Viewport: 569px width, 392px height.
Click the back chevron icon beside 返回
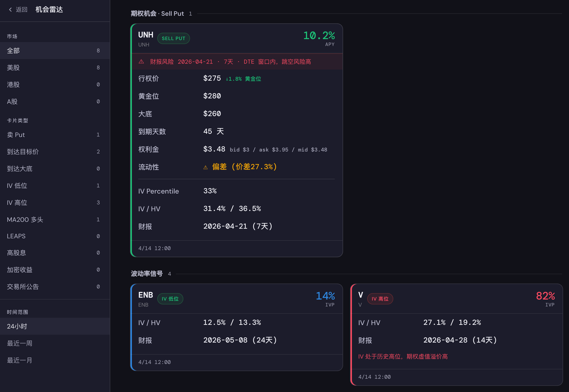click(x=10, y=9)
